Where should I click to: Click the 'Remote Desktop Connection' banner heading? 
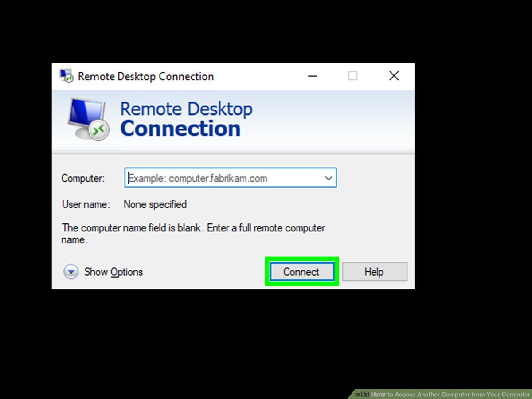coord(186,120)
